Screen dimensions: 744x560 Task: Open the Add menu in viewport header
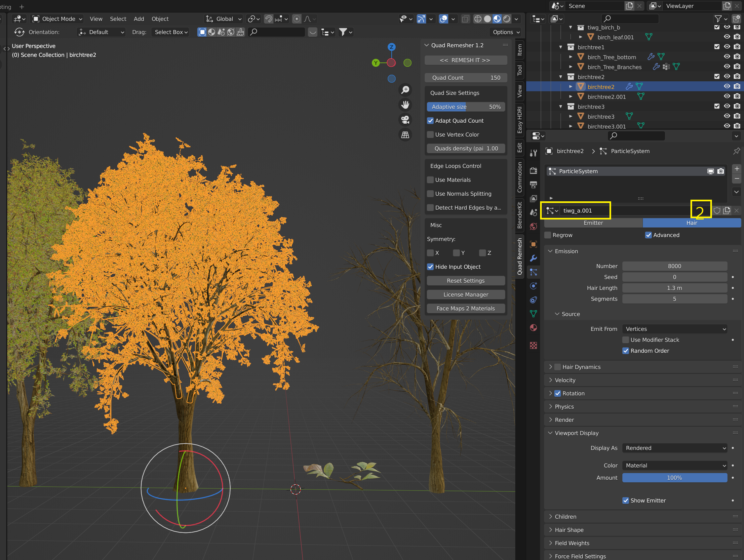pos(138,19)
